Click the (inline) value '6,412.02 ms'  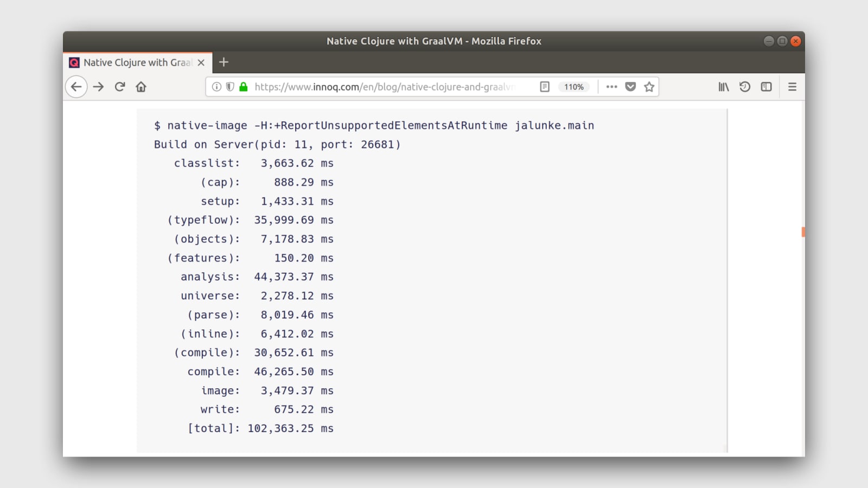click(297, 334)
